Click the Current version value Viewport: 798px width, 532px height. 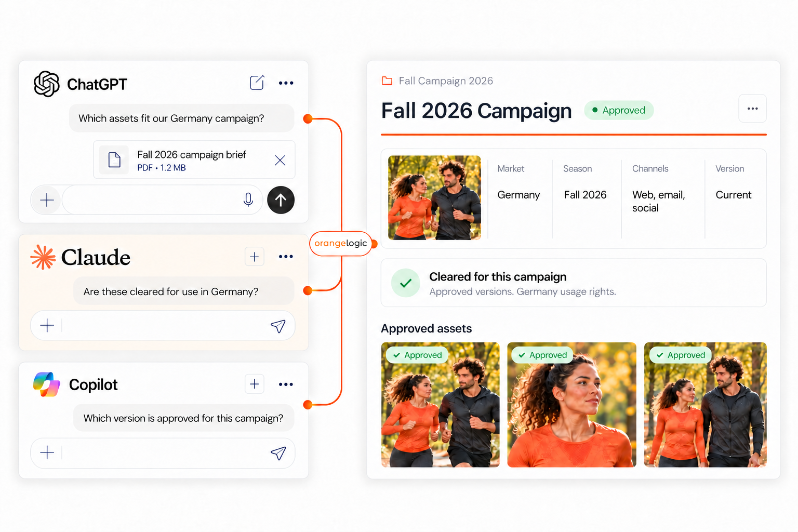[x=734, y=195]
